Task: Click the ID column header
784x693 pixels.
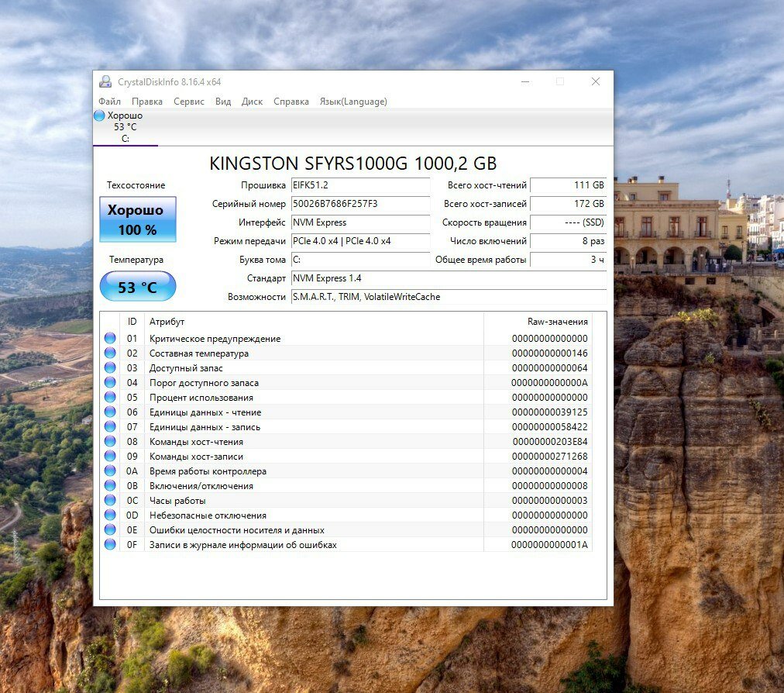Action: pyautogui.click(x=132, y=322)
